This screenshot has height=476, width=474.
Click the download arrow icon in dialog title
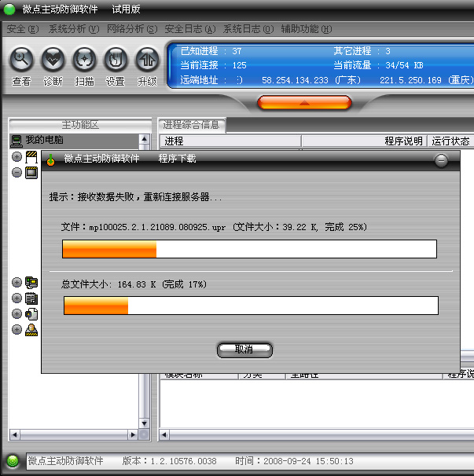click(x=51, y=159)
